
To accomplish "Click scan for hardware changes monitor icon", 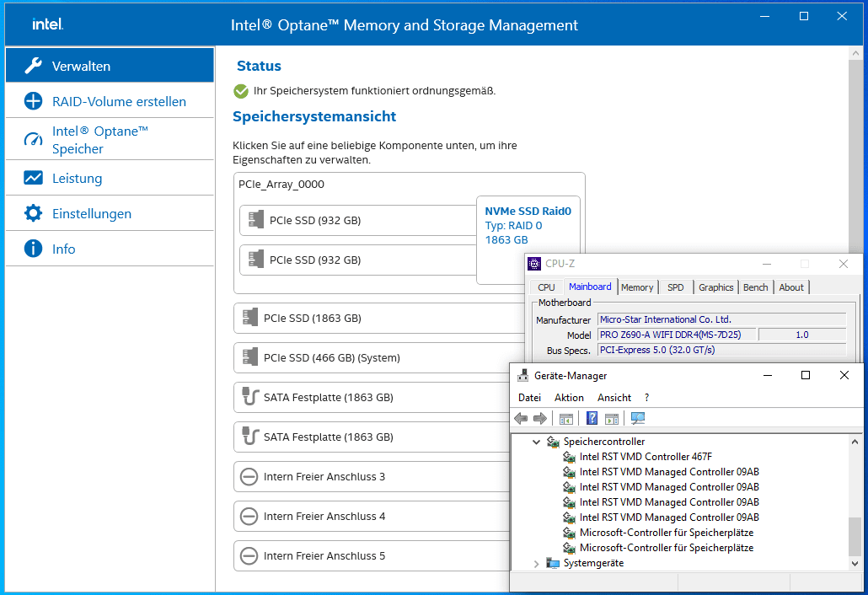I will (638, 418).
